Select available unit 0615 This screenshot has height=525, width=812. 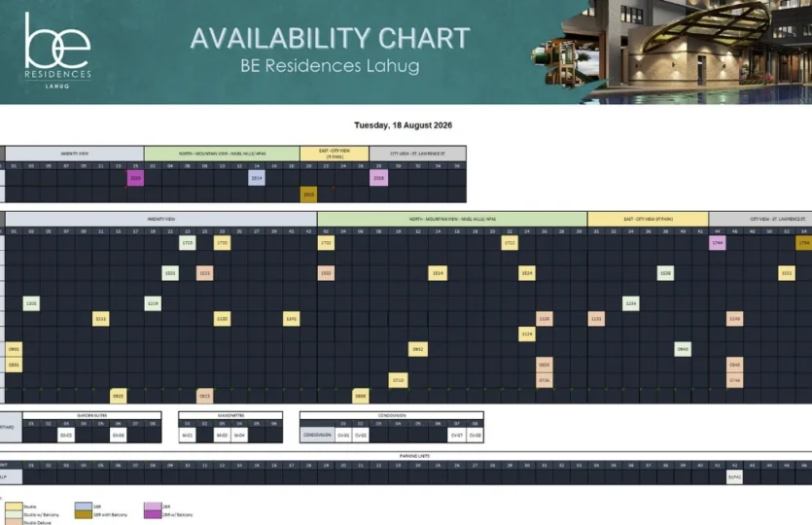point(118,396)
